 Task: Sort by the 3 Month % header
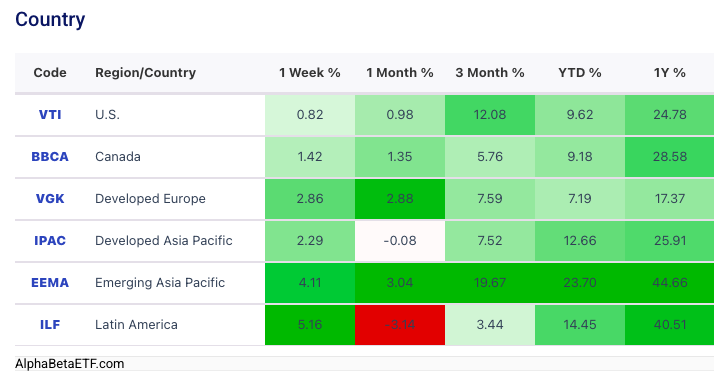(490, 73)
